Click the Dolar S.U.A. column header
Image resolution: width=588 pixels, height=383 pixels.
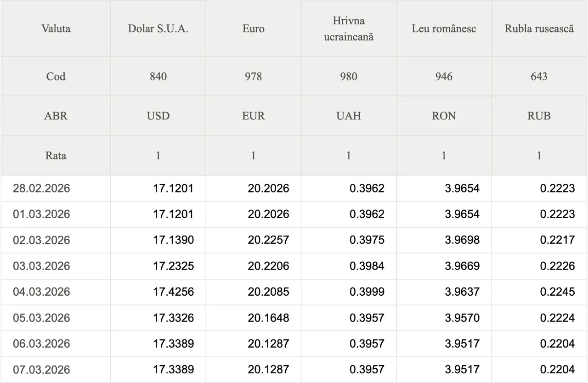coord(158,28)
